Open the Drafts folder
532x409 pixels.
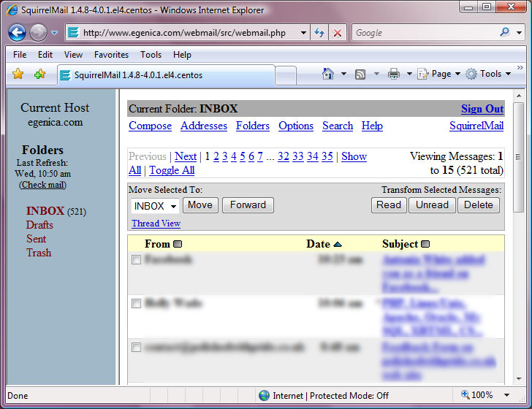point(39,225)
